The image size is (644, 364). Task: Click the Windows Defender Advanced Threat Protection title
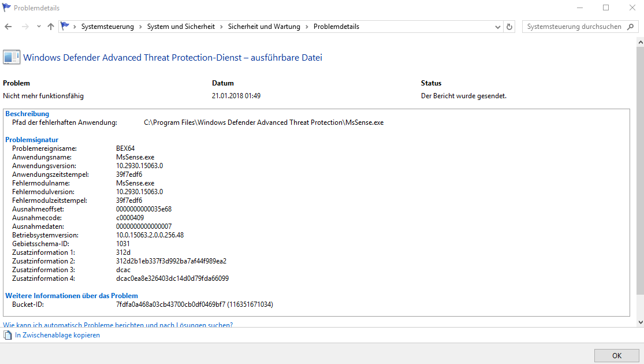coord(173,58)
